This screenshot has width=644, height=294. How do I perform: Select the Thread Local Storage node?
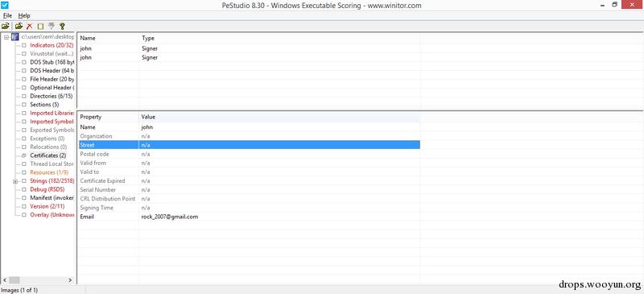tap(52, 164)
